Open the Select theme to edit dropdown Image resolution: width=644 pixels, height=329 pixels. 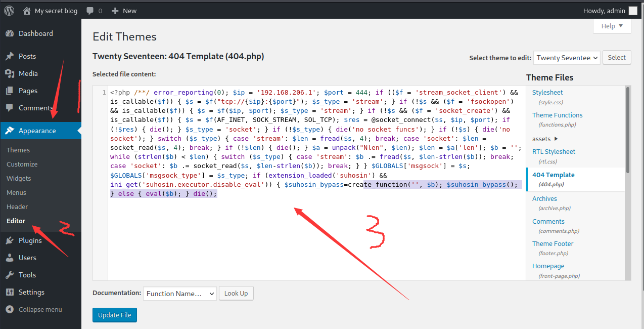567,58
